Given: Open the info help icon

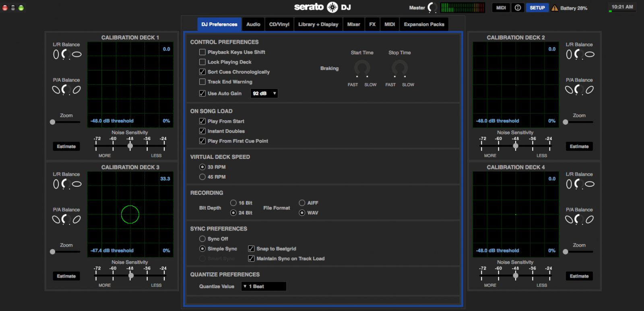Looking at the screenshot, I should coord(518,8).
